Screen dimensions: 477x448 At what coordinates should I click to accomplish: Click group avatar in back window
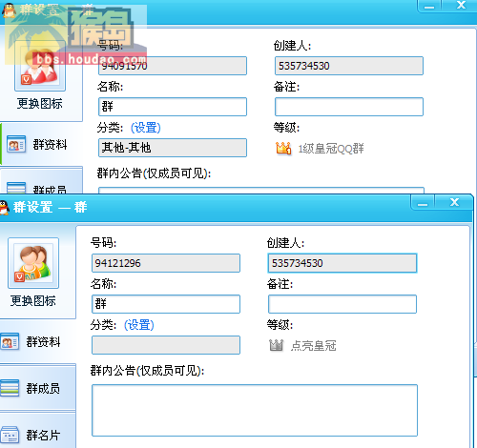(40, 66)
